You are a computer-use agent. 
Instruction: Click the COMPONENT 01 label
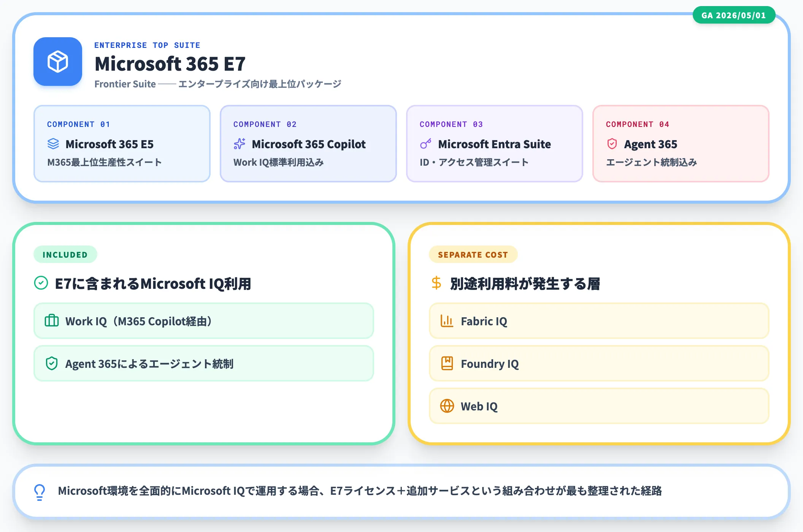[79, 124]
